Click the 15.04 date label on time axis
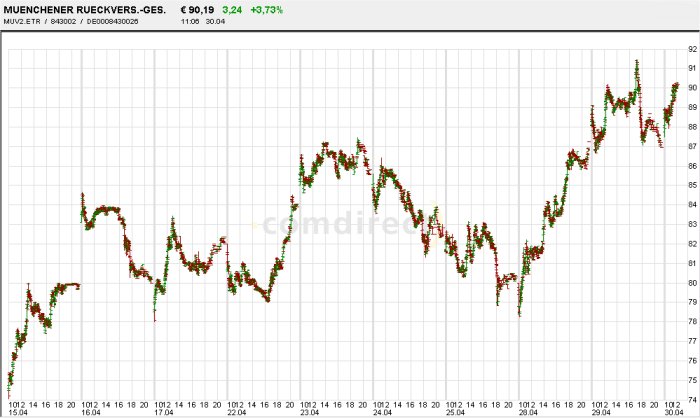This screenshot has height=418, width=700. coord(18,413)
